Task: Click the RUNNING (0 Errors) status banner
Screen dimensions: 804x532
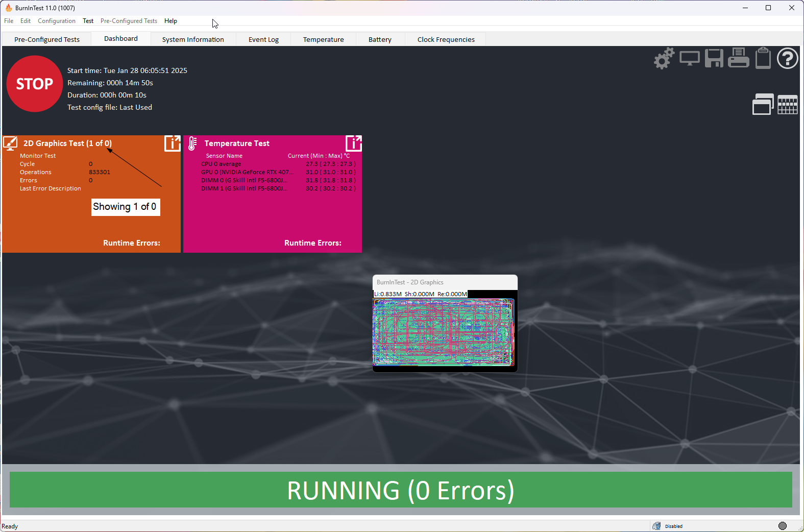Action: (x=401, y=490)
